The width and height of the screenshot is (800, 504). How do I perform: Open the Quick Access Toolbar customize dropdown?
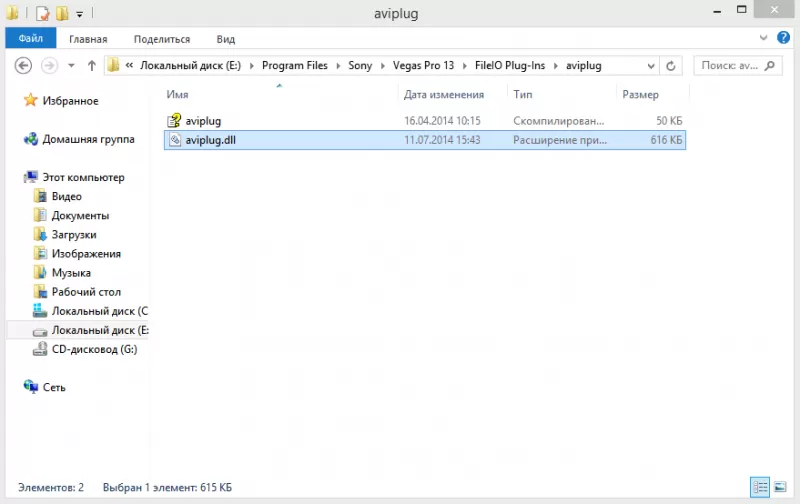(x=80, y=14)
